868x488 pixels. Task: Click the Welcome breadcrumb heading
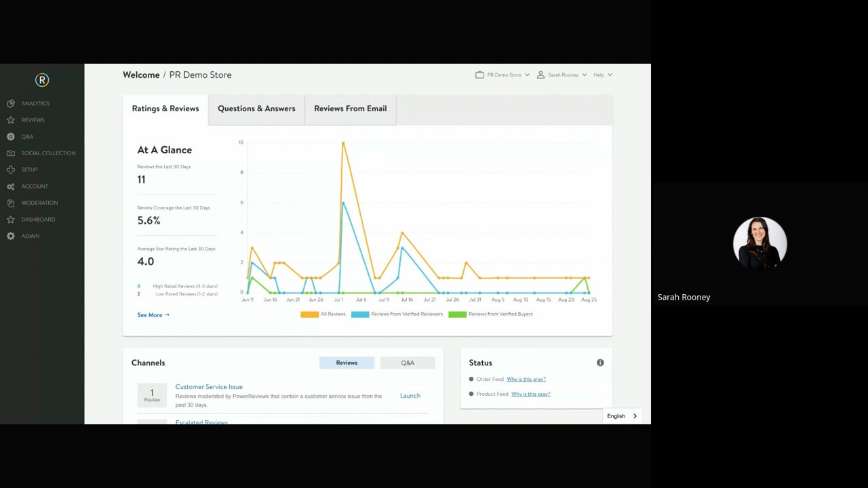tap(141, 75)
